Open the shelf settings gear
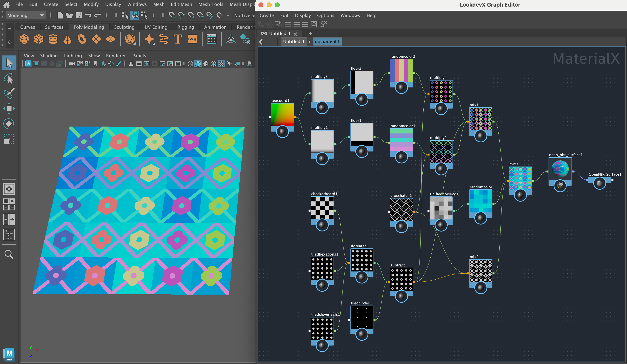627x364 pixels. pos(9,42)
